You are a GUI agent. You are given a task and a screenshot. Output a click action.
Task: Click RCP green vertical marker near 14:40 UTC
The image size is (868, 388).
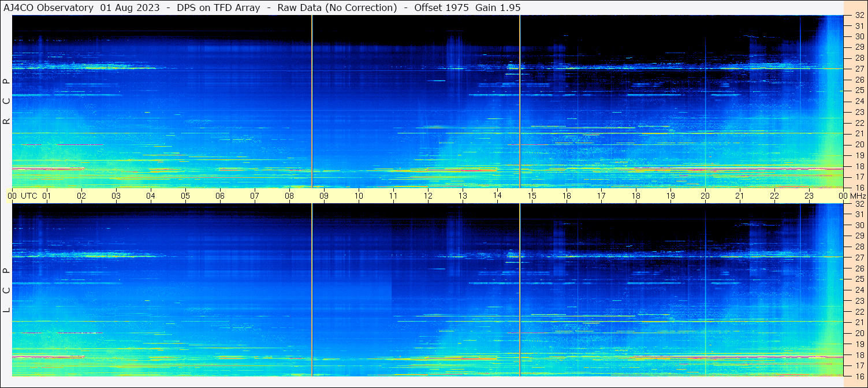pyautogui.click(x=520, y=101)
